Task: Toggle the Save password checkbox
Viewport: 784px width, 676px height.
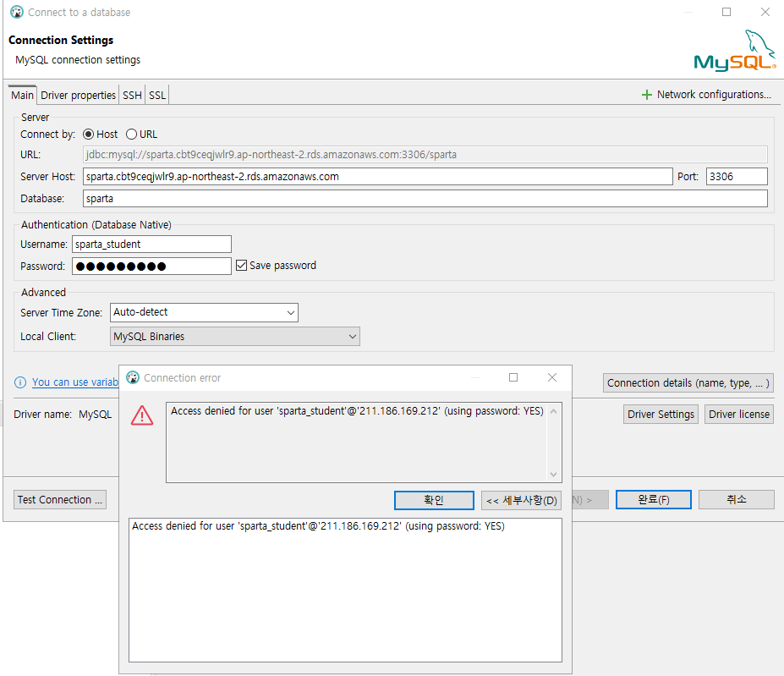Action: pyautogui.click(x=242, y=265)
